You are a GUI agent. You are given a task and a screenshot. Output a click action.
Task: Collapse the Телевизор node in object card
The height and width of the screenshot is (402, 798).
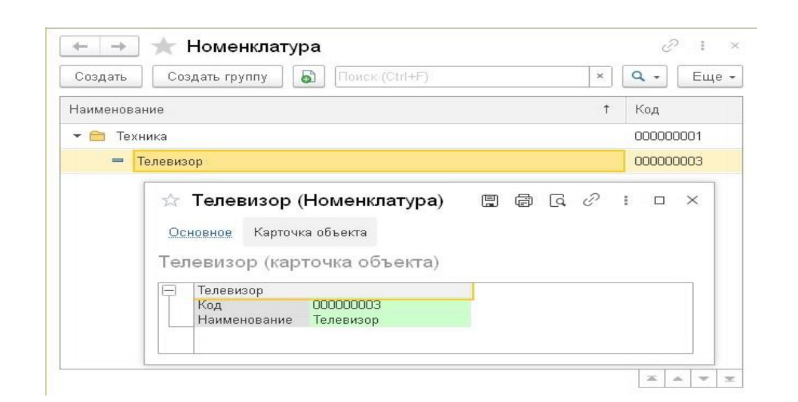(170, 291)
